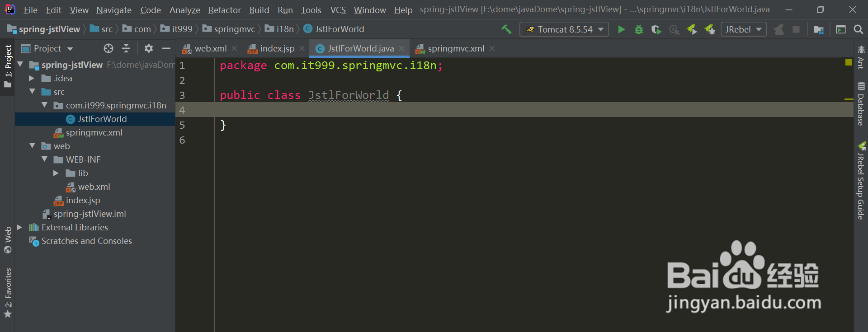
Task: Select springmvc.xml in project tree
Action: (x=88, y=132)
